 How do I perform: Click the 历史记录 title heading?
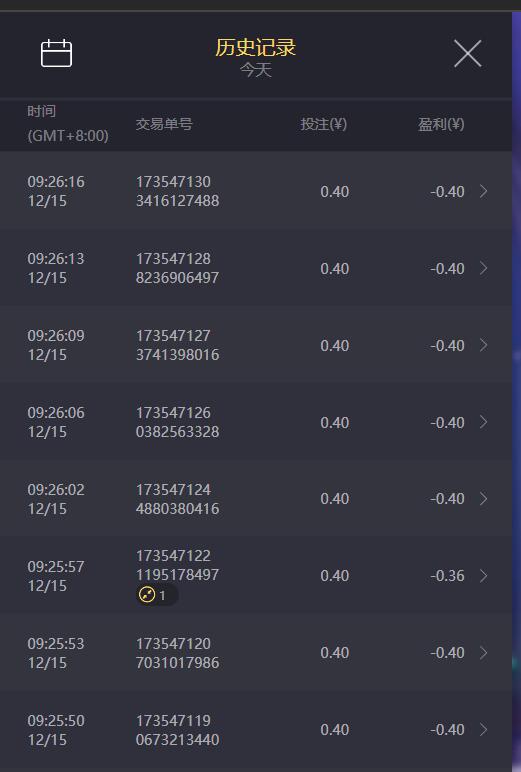click(256, 47)
